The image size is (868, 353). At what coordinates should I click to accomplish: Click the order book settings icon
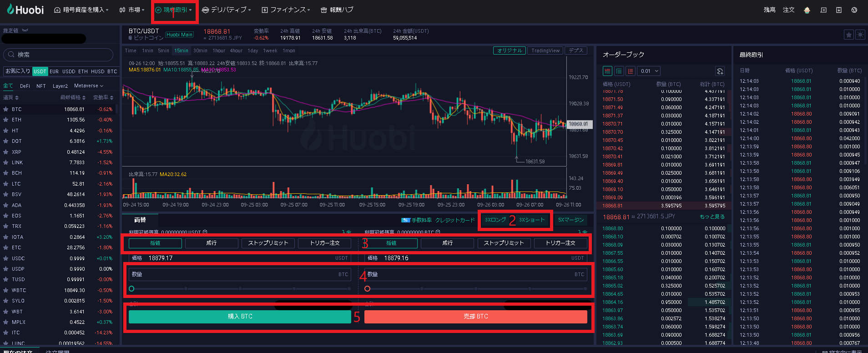click(720, 71)
